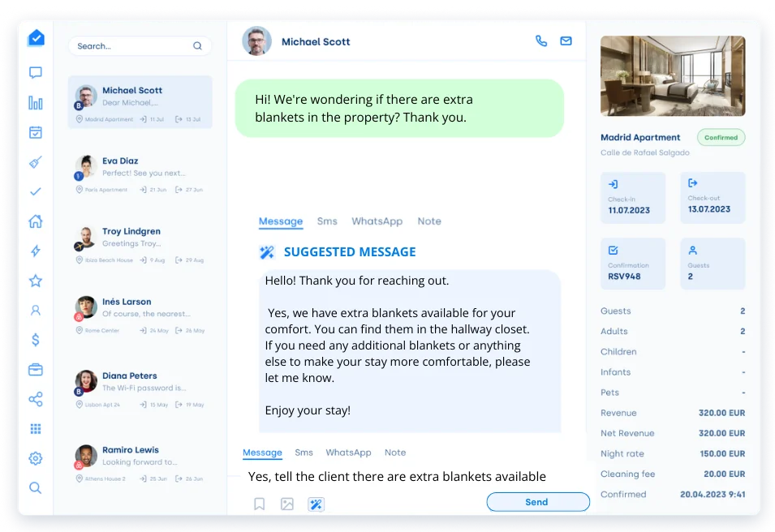Open the house properties icon in sidebar
775x532 pixels.
point(36,221)
